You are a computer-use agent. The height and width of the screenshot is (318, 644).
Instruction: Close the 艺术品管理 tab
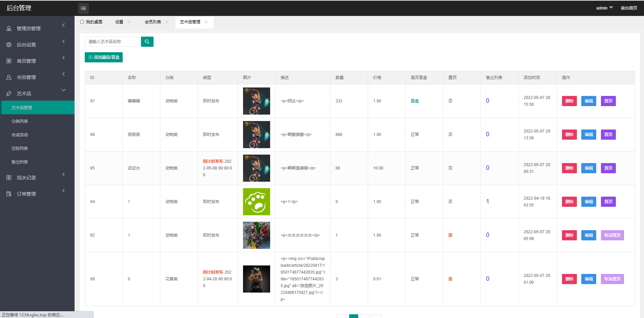(206, 22)
